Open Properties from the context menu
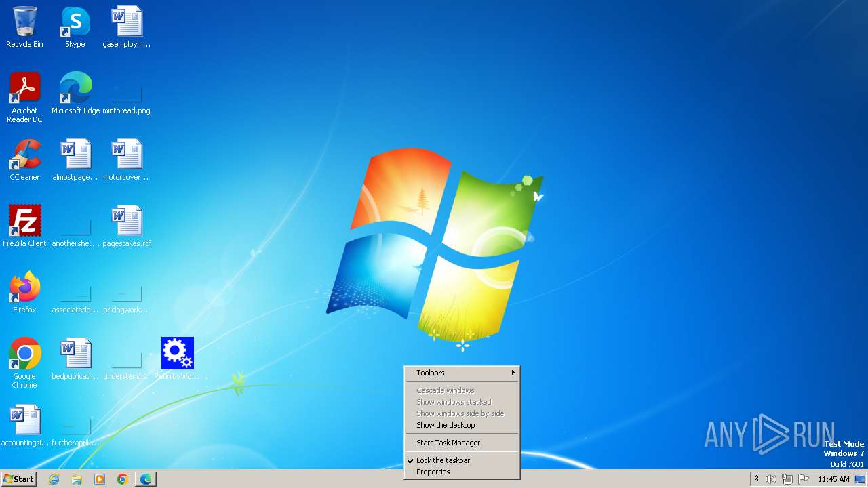 pos(462,472)
